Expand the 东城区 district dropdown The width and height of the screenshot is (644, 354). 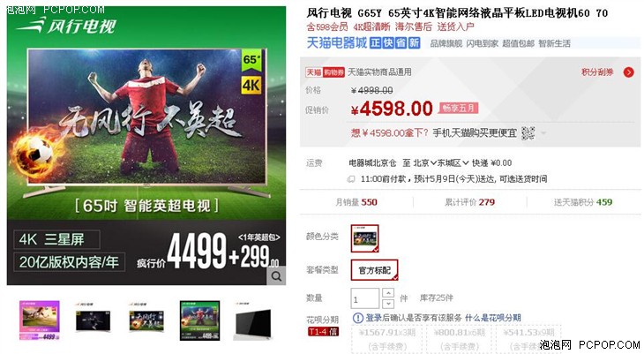pos(453,162)
